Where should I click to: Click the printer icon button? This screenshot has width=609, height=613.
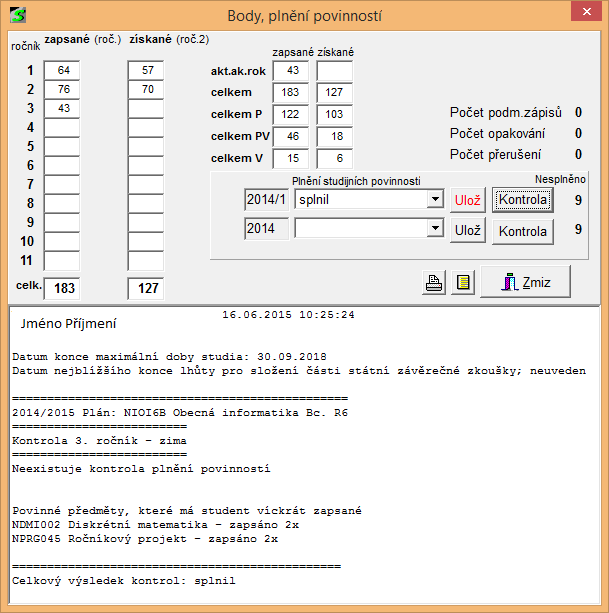(434, 283)
